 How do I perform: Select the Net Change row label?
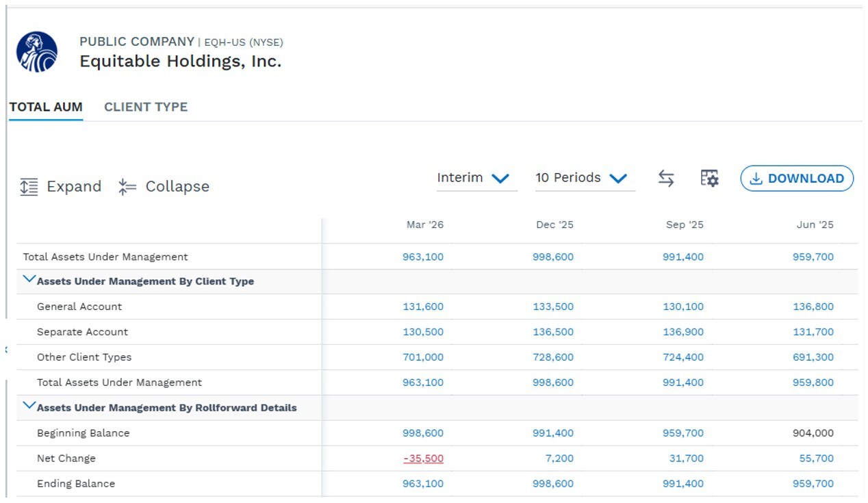coord(66,459)
